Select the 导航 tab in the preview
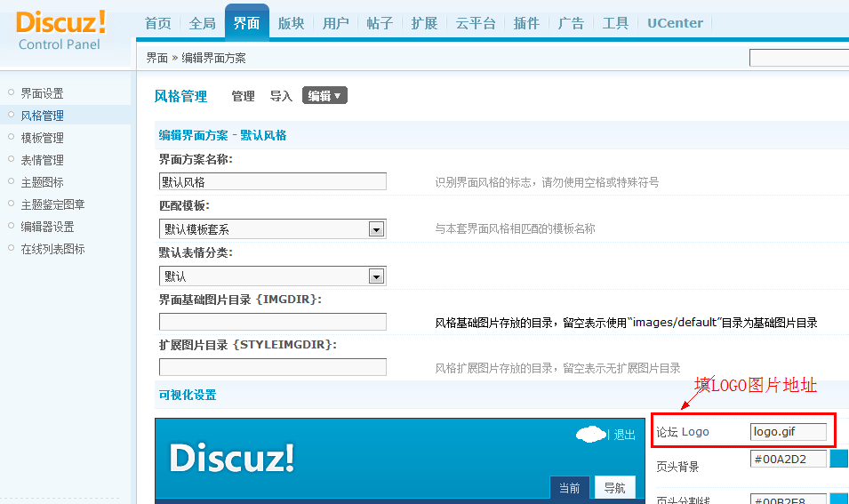This screenshot has width=849, height=504. click(614, 488)
